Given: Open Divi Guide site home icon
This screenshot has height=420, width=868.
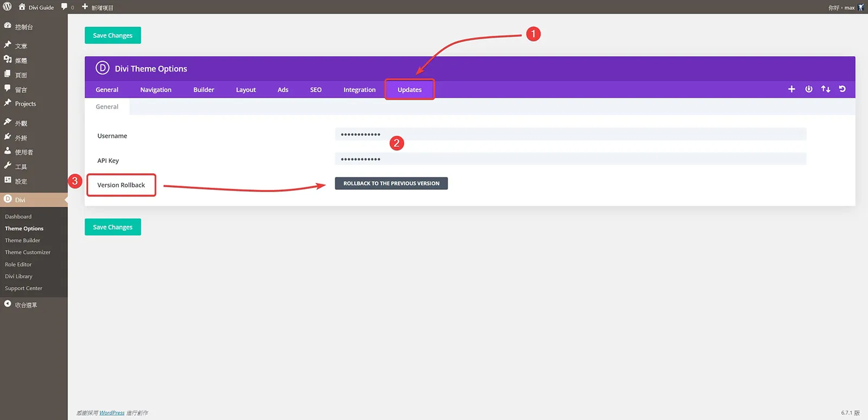Looking at the screenshot, I should coord(22,7).
